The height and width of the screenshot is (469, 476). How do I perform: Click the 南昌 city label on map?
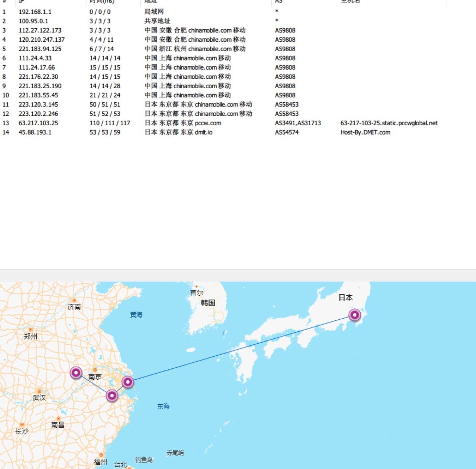(58, 425)
